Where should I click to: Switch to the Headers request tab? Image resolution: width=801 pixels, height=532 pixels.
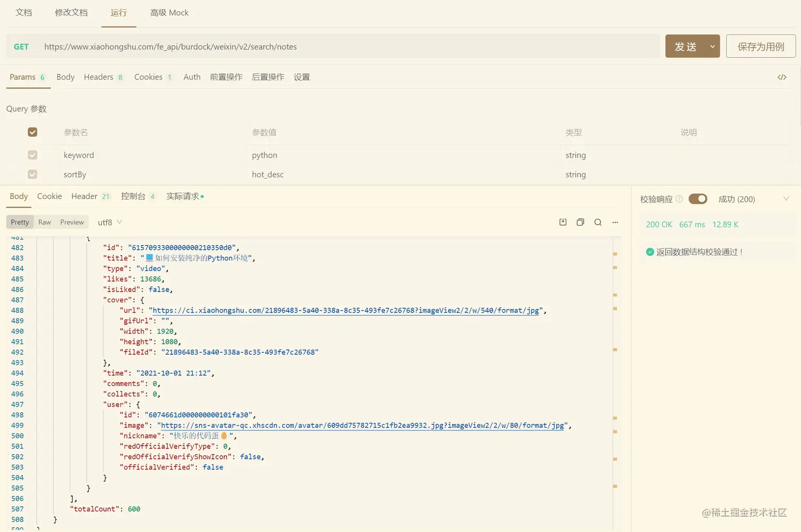(103, 77)
